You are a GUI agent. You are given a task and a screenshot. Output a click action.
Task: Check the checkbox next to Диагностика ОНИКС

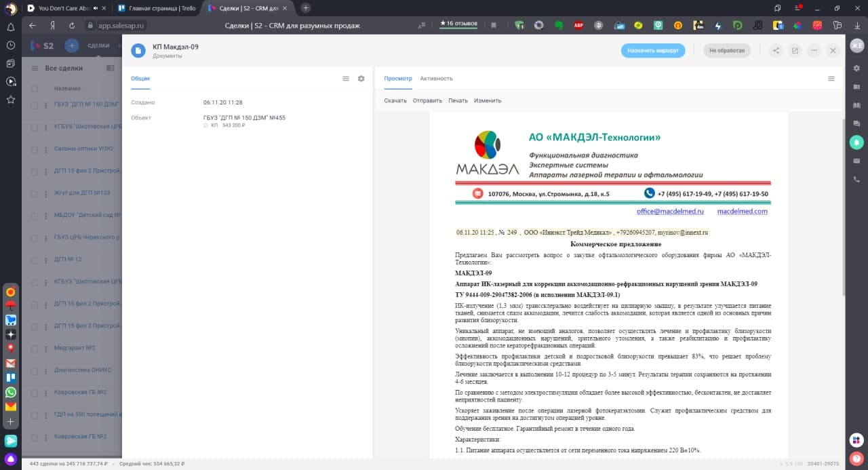[x=35, y=370]
